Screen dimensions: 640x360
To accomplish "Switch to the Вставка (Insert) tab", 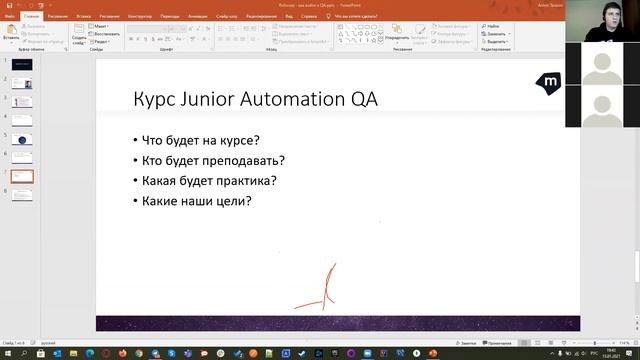I will point(84,16).
